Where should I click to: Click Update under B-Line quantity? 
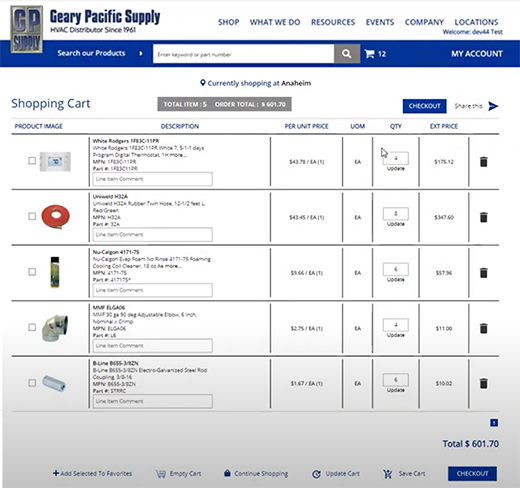pyautogui.click(x=396, y=390)
